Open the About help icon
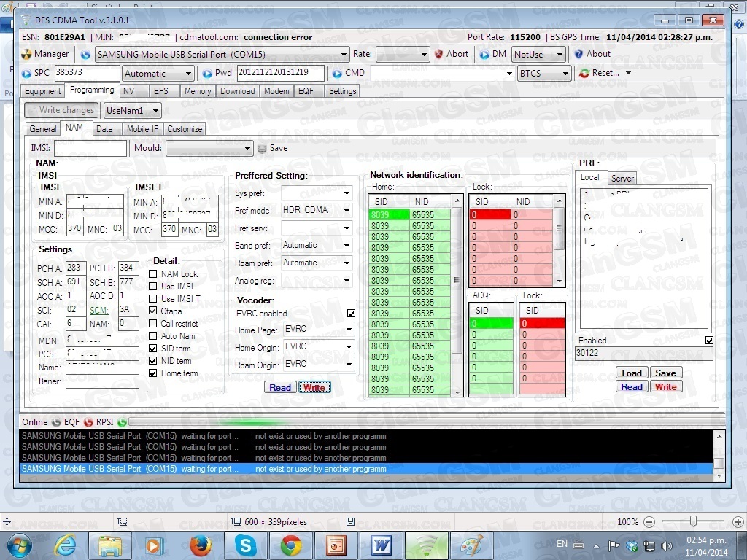The height and width of the screenshot is (560, 747). (578, 54)
